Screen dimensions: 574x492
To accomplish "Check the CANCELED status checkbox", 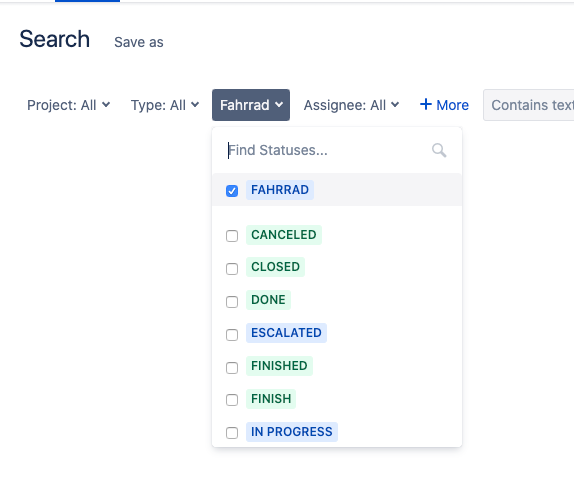I will (x=232, y=236).
